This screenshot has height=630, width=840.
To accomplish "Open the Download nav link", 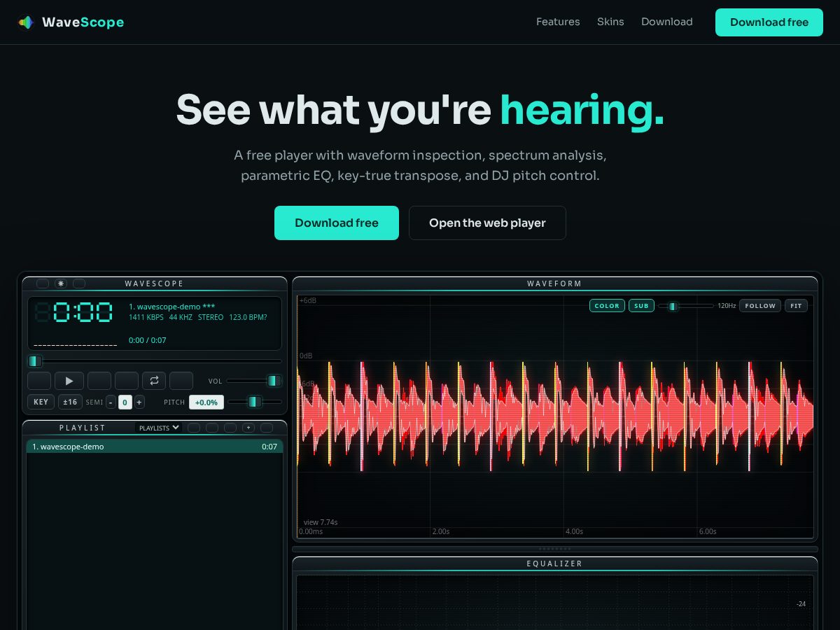I will click(x=667, y=22).
